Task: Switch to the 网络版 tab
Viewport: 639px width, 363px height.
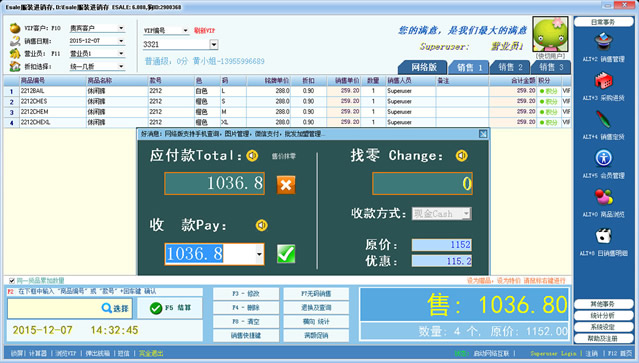Action: (x=423, y=67)
